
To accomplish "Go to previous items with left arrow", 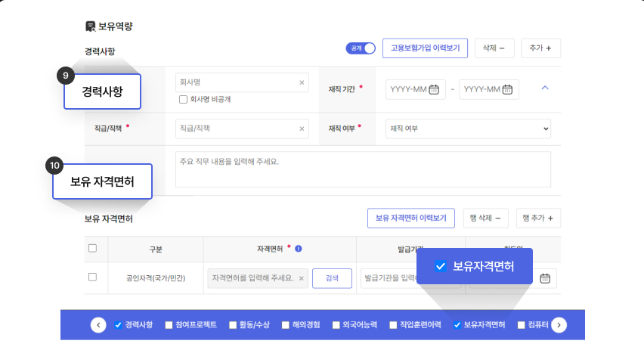I will coord(98,325).
